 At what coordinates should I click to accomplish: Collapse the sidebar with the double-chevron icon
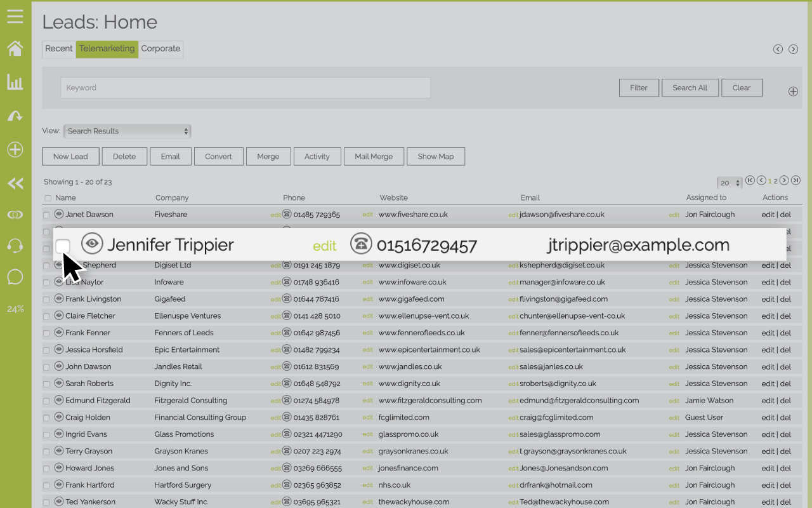pos(15,184)
